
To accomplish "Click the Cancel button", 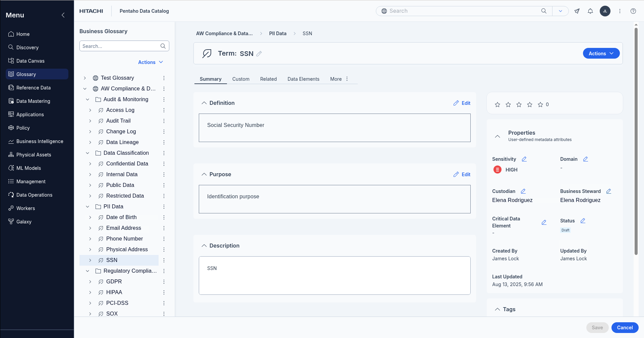I will [x=625, y=328].
